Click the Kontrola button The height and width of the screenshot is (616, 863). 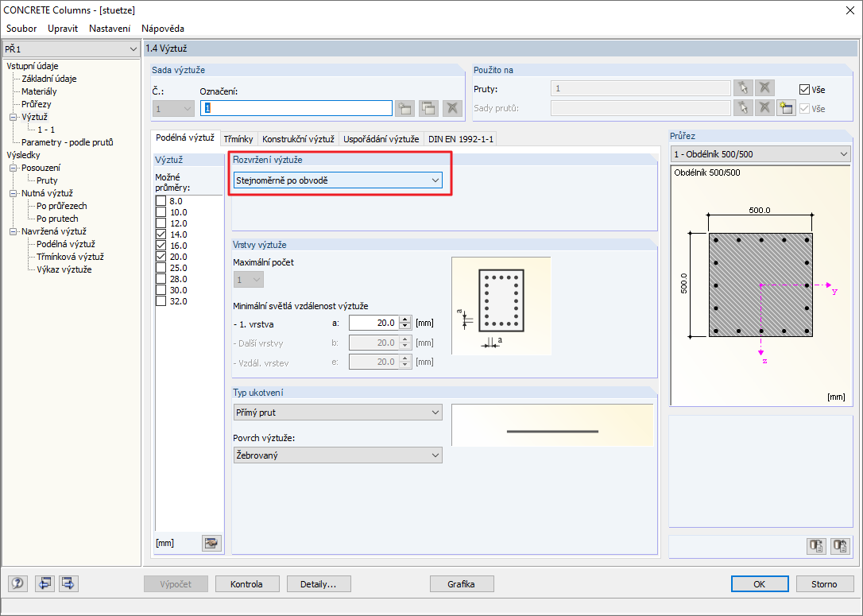(246, 584)
